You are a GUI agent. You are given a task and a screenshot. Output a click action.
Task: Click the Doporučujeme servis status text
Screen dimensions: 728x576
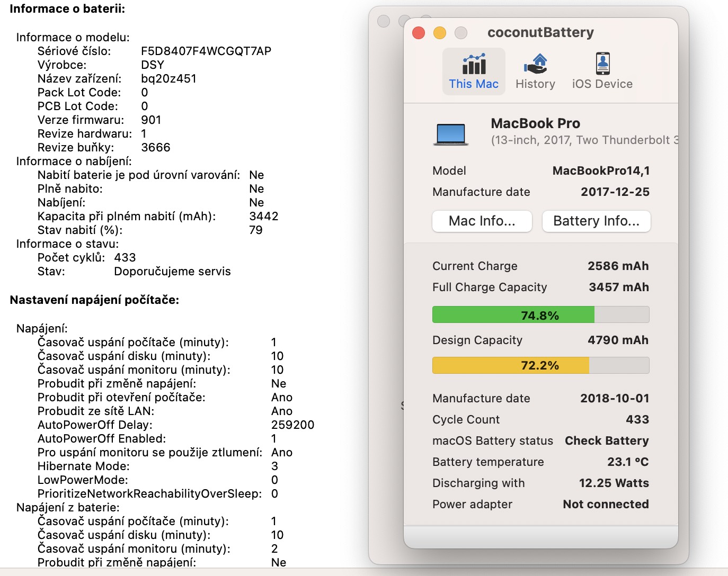point(172,272)
